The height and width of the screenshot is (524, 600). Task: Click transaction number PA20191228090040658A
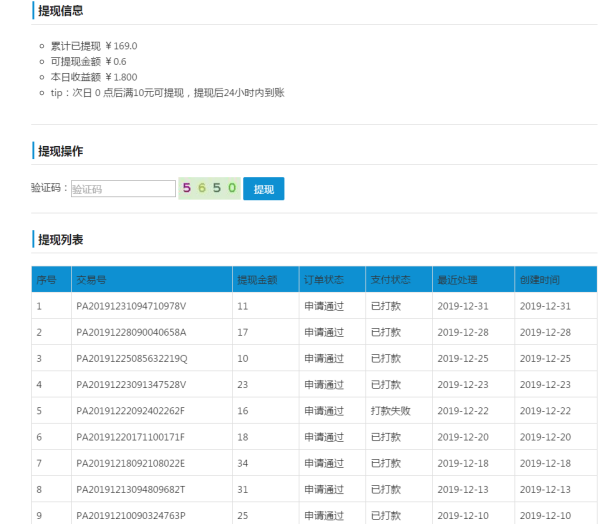[131, 332]
